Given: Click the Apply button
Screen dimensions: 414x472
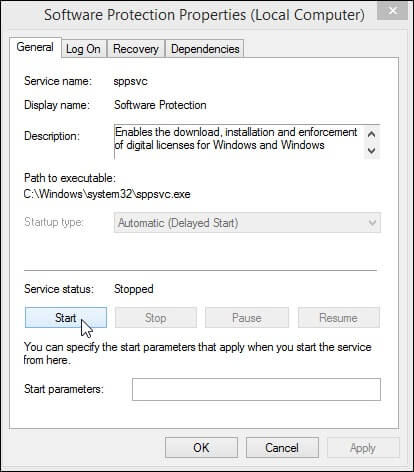Looking at the screenshot, I should coord(363,448).
